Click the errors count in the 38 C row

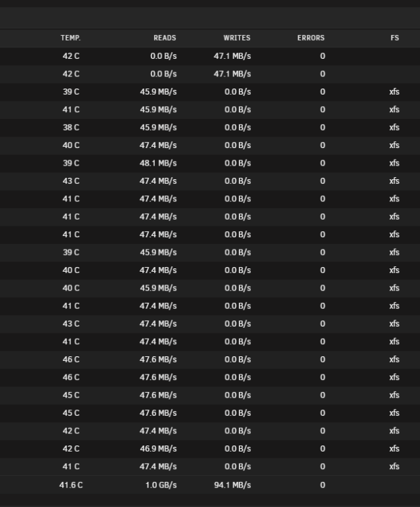coord(323,127)
